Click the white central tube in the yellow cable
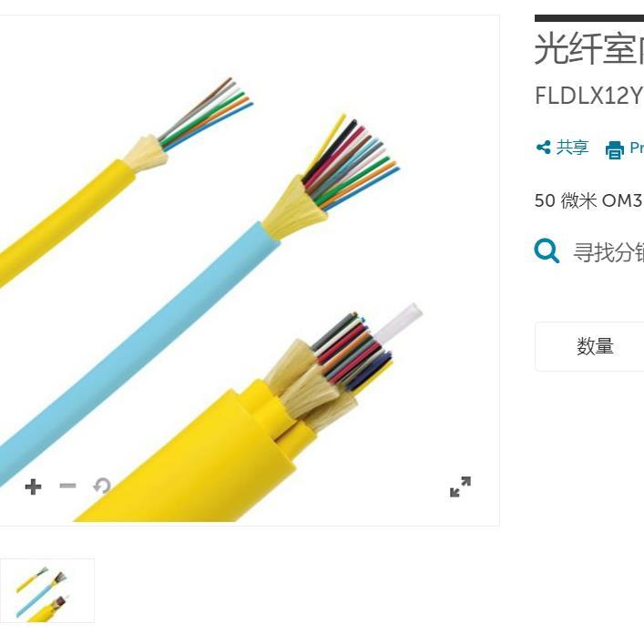 click(x=397, y=326)
